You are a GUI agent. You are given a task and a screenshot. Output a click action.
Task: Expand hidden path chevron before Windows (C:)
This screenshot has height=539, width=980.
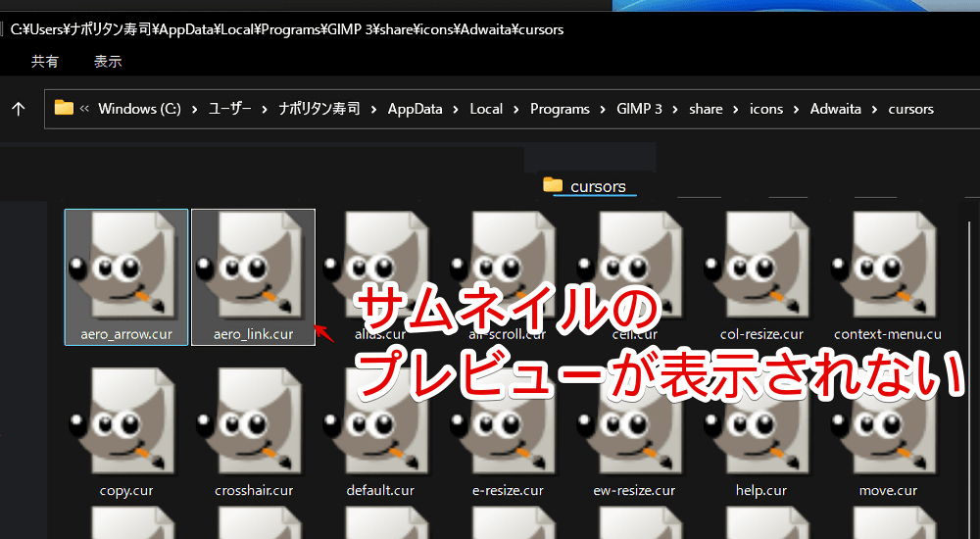[x=84, y=109]
